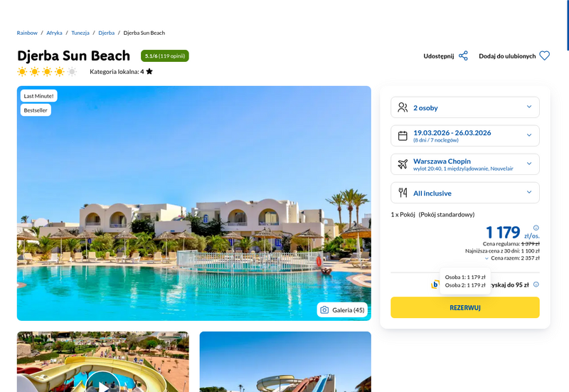569x392 pixels.
Task: Click the calendar icon in date field
Action: (x=403, y=136)
